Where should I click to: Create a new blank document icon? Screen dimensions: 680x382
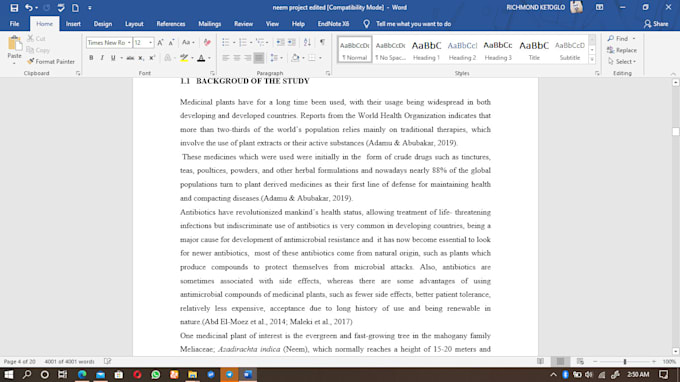(x=75, y=8)
